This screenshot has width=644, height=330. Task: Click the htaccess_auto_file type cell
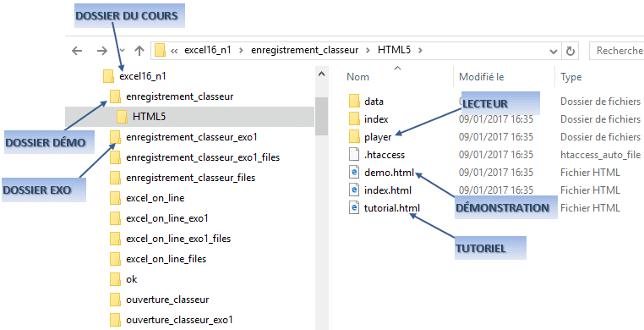[x=600, y=155]
